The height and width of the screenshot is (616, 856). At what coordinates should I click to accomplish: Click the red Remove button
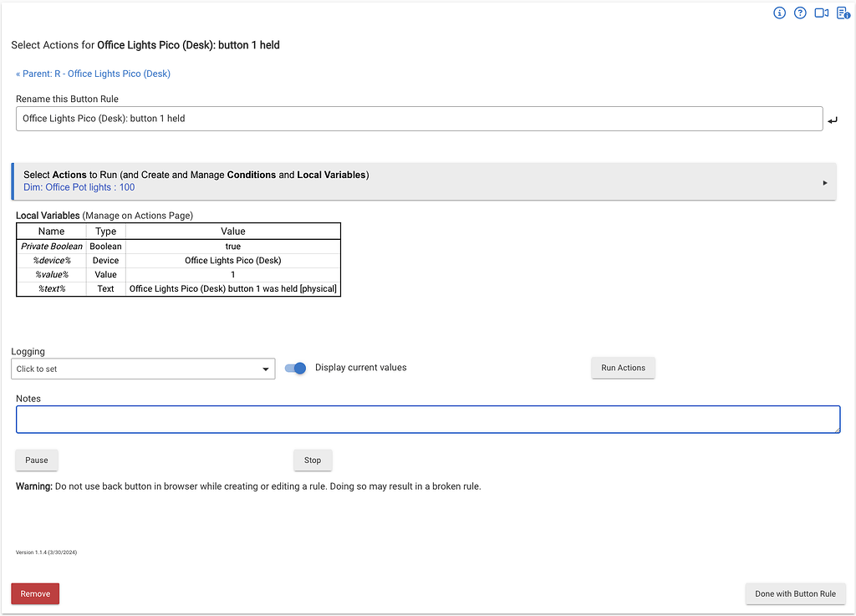click(34, 593)
